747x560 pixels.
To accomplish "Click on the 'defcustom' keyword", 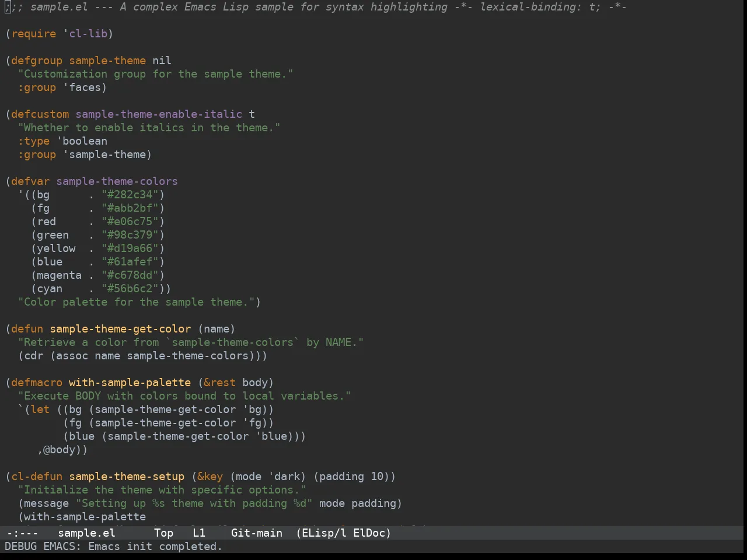I will click(x=40, y=114).
